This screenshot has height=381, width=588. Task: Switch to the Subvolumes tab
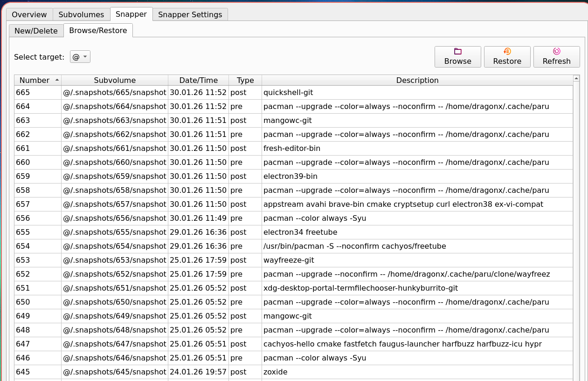coord(81,14)
